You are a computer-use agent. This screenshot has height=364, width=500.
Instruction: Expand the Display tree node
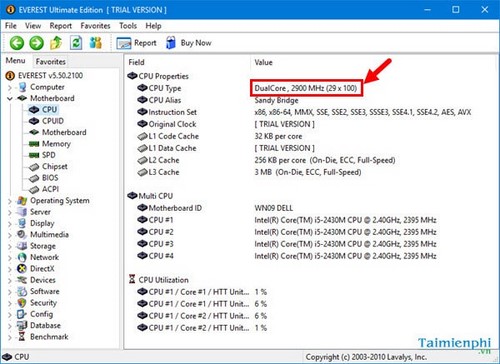(x=10, y=224)
